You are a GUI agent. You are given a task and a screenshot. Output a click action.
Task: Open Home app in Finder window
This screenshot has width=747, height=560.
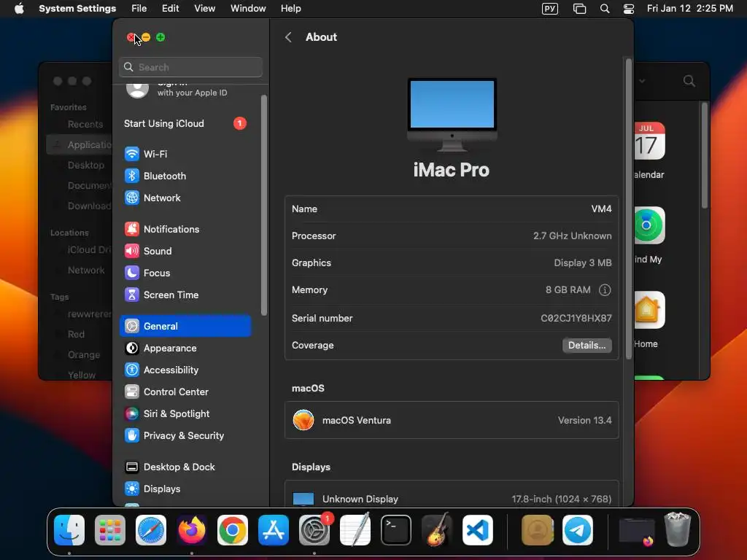point(648,319)
